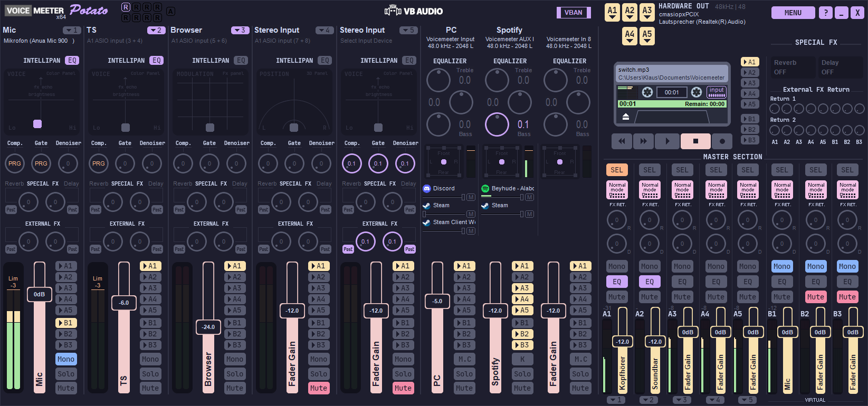Select bus A1 with SEL button
The width and height of the screenshot is (868, 406).
click(x=617, y=170)
